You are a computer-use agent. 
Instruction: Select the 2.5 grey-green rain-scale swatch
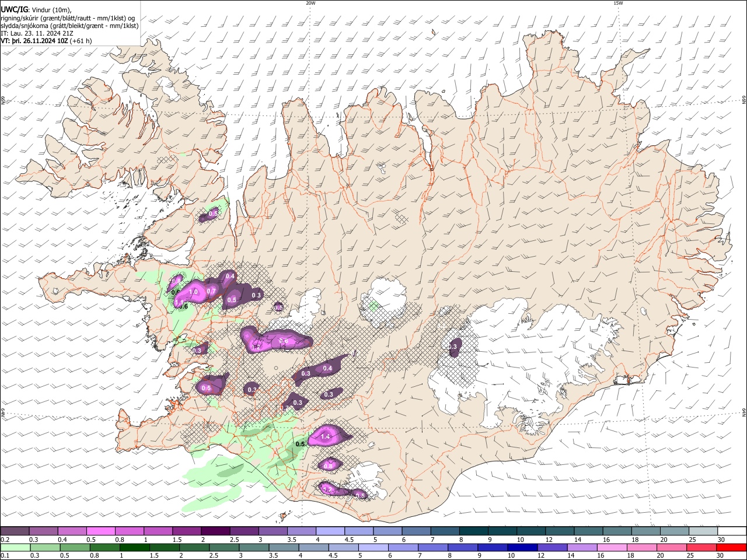[224, 547]
